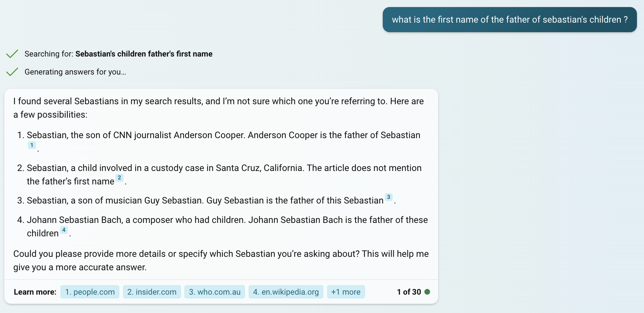Open citation 3 superscript after Guy Sebastian
Screen dimensions: 644x313
pos(388,197)
